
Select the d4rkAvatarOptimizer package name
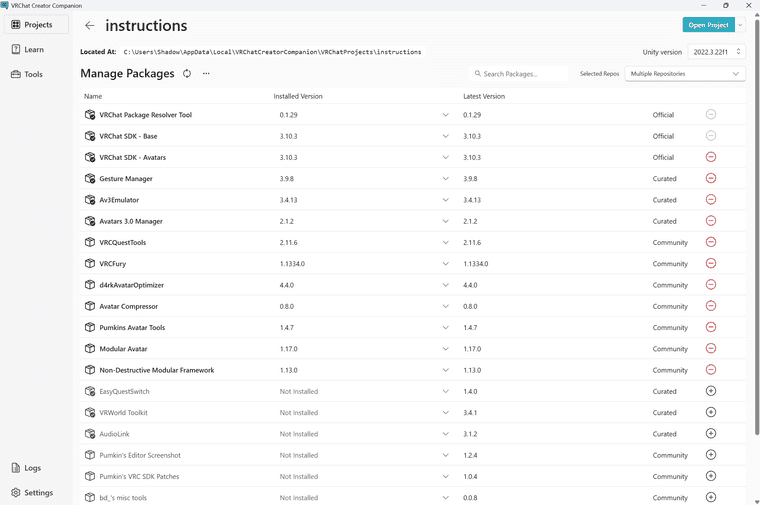131,285
